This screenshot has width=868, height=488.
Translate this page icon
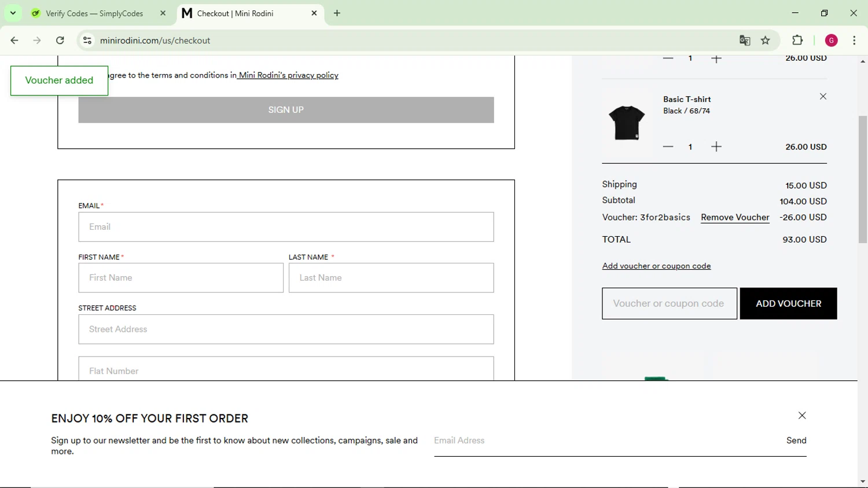click(745, 41)
